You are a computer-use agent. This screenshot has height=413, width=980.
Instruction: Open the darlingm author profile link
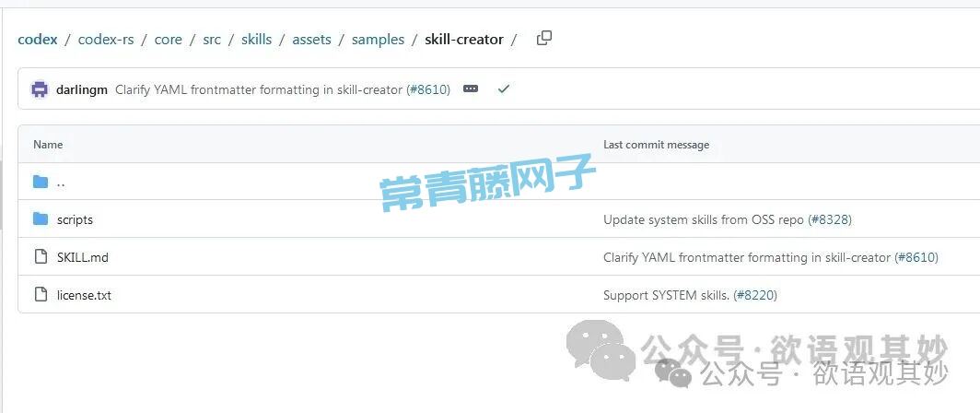82,89
